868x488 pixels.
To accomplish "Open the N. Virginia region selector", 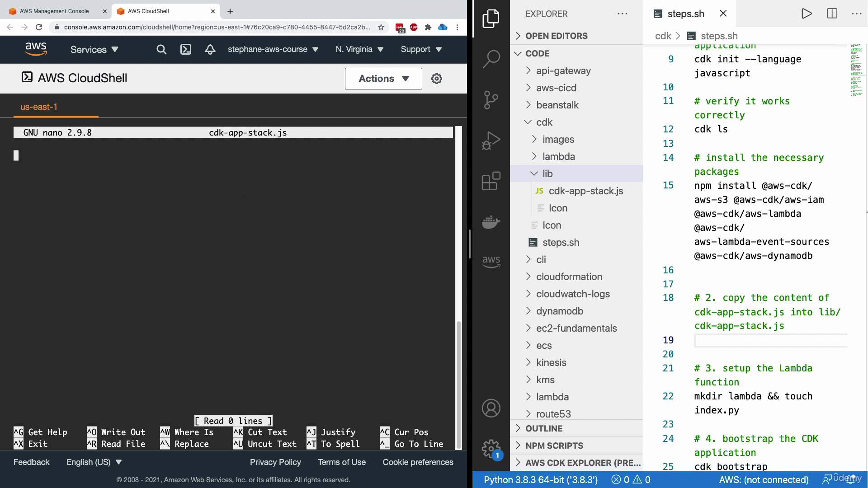I will coord(359,50).
